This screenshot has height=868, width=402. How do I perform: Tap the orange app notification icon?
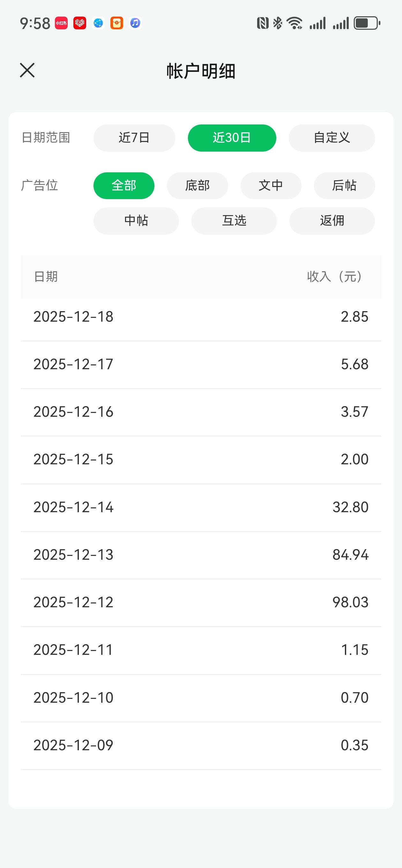(x=117, y=23)
